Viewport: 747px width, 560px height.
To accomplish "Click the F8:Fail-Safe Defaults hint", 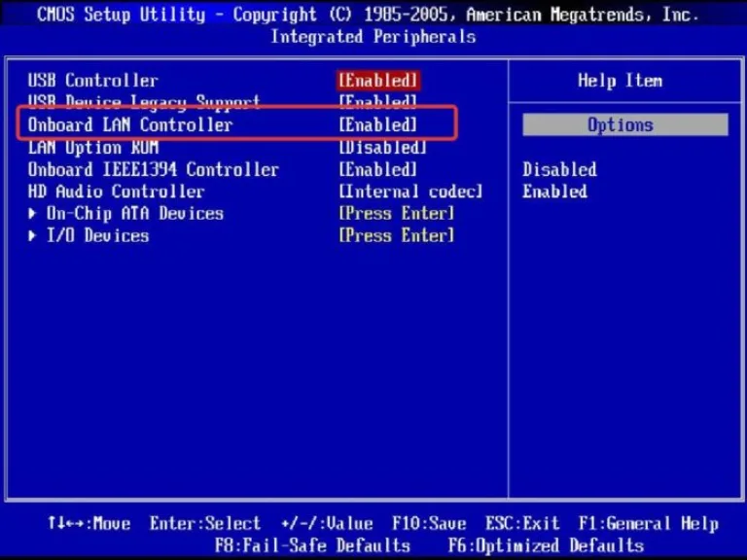I will [312, 545].
